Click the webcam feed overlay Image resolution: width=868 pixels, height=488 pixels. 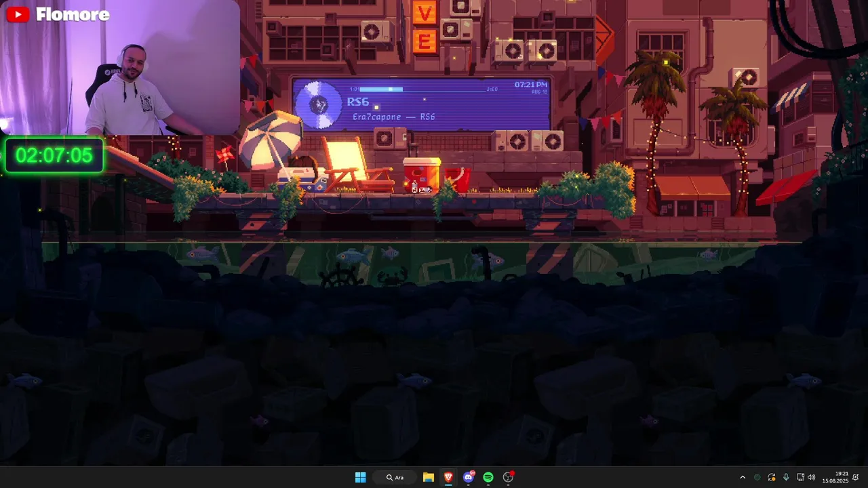pyautogui.click(x=121, y=68)
